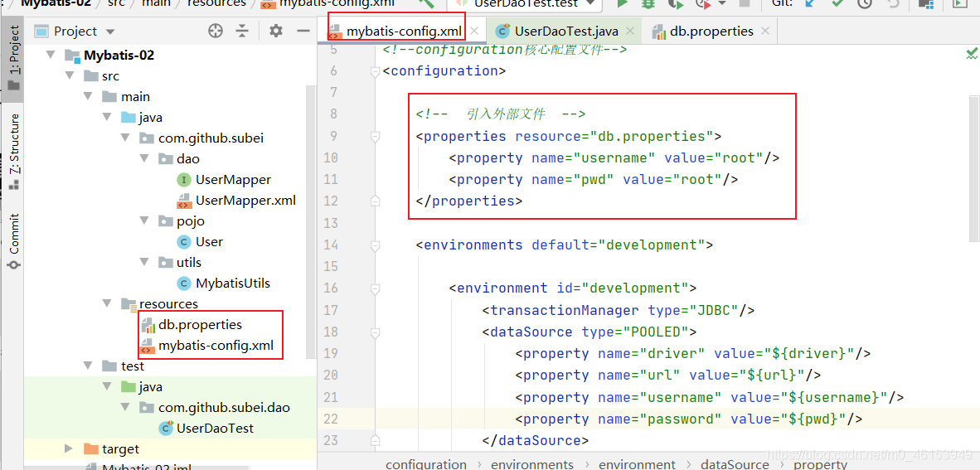The image size is (980, 470).
Task: Expand the target folder arrow
Action: [70, 448]
